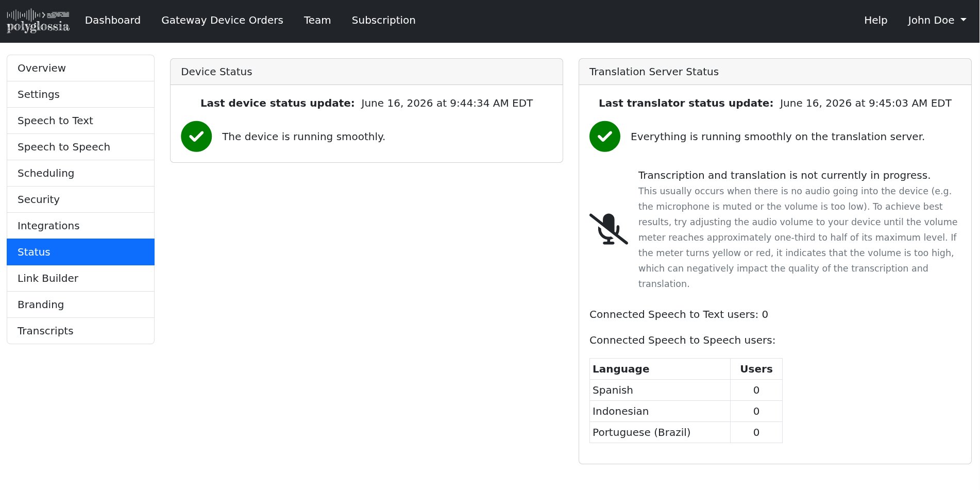The height and width of the screenshot is (490, 980).
Task: Click the Indonesian users count 0
Action: 756,411
